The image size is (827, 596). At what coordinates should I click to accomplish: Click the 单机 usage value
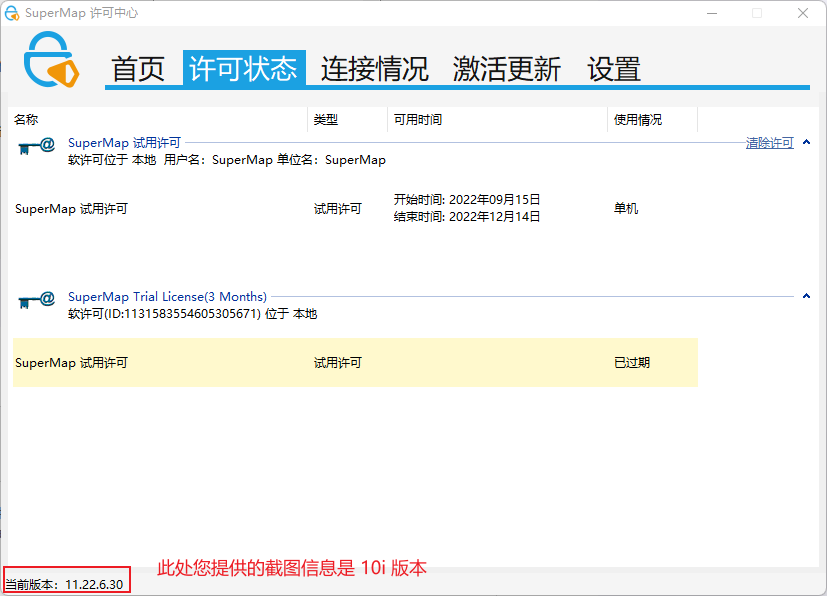click(626, 209)
